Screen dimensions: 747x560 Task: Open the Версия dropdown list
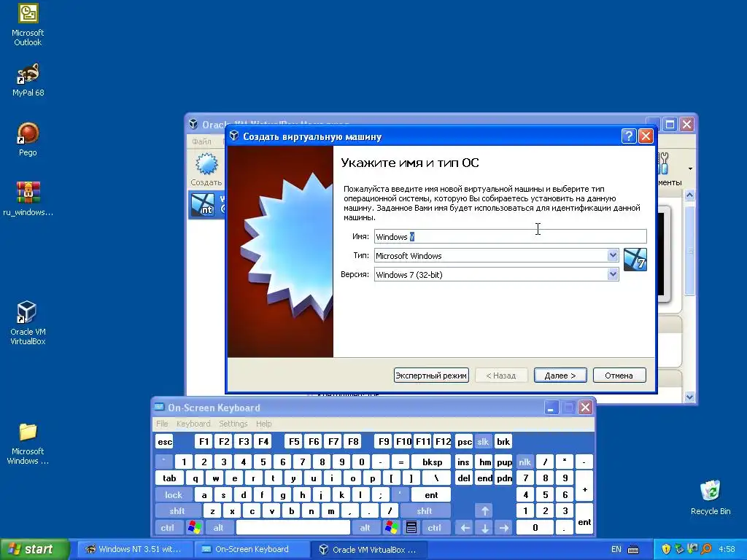click(613, 274)
